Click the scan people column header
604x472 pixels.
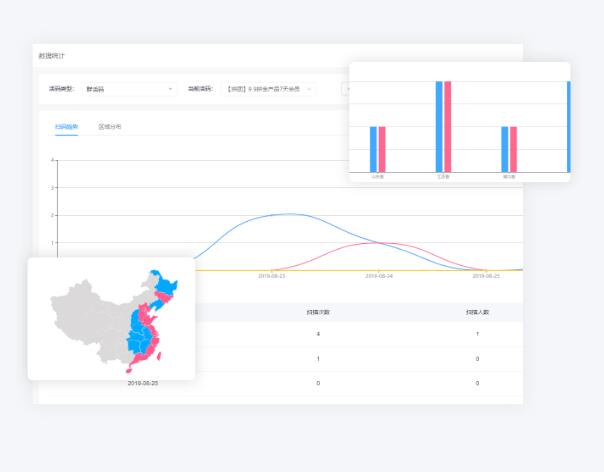point(477,312)
